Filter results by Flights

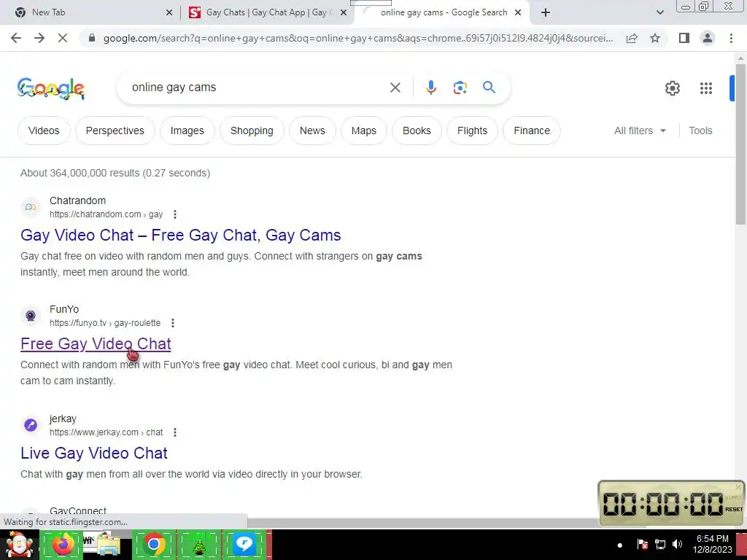[x=472, y=131]
